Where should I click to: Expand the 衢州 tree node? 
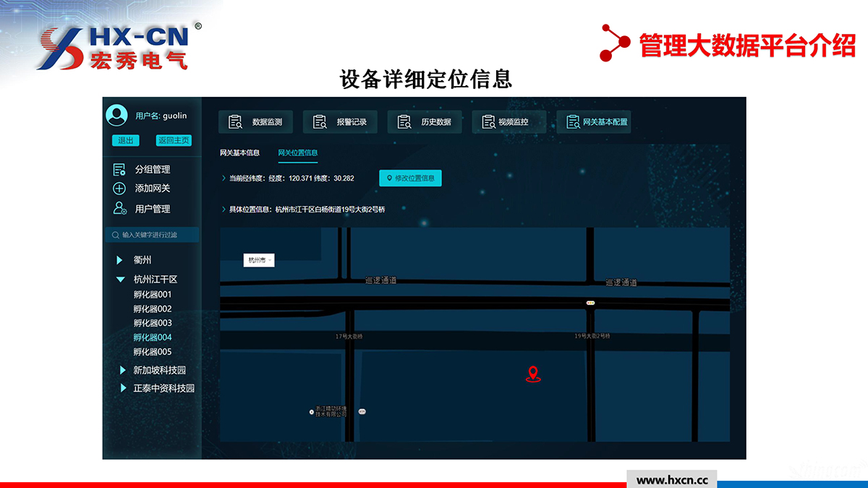point(120,260)
